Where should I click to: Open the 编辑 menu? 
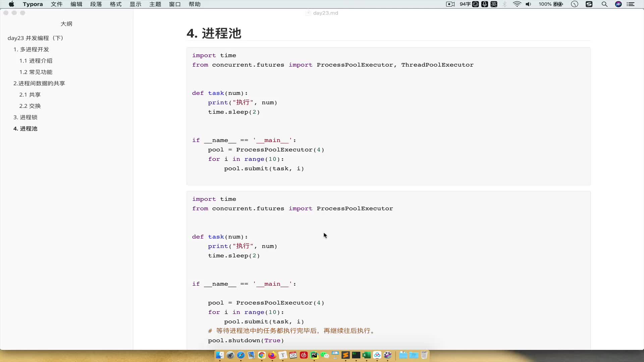[x=76, y=4]
